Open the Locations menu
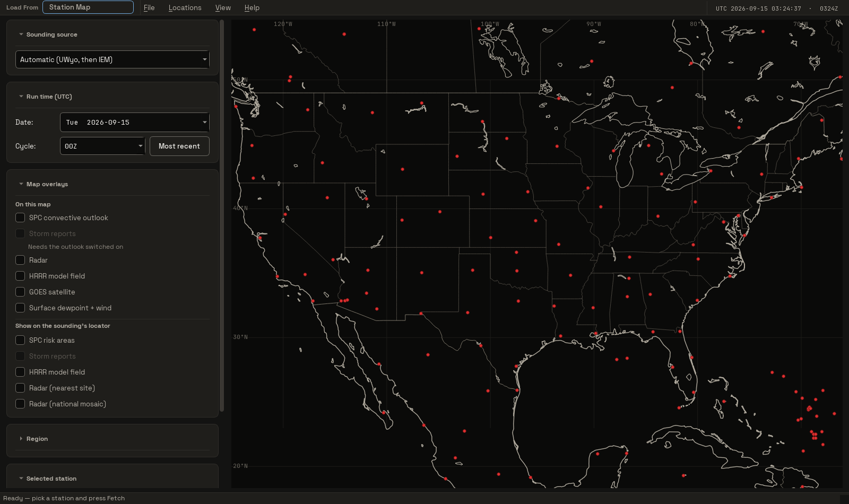 pos(185,7)
